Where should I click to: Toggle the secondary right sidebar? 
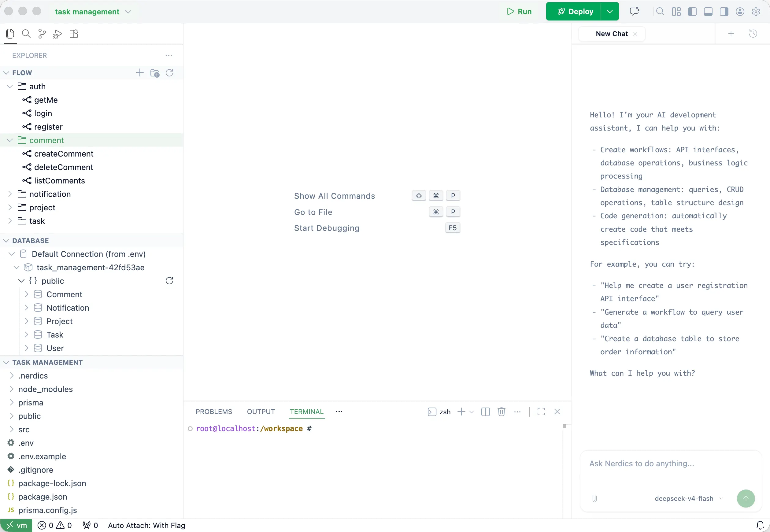[x=724, y=12]
